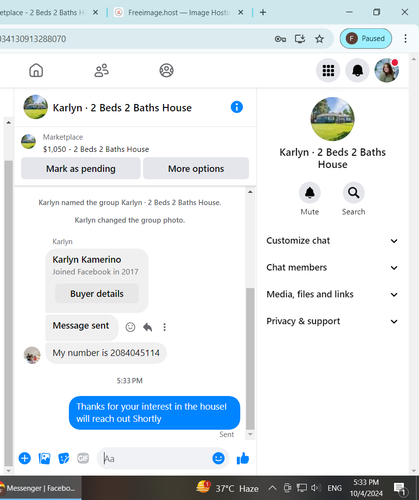Open more actions plus icon in composer
This screenshot has height=500, width=419.
point(25,458)
